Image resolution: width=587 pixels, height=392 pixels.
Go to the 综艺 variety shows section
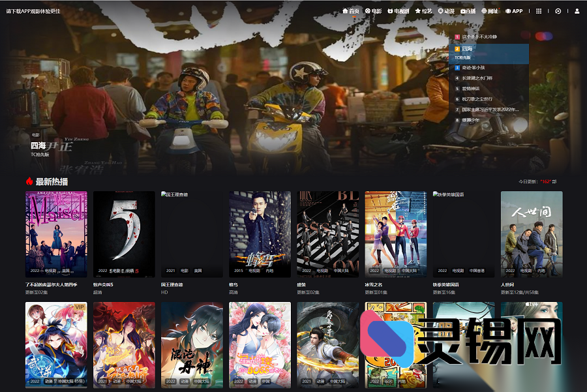(x=423, y=11)
